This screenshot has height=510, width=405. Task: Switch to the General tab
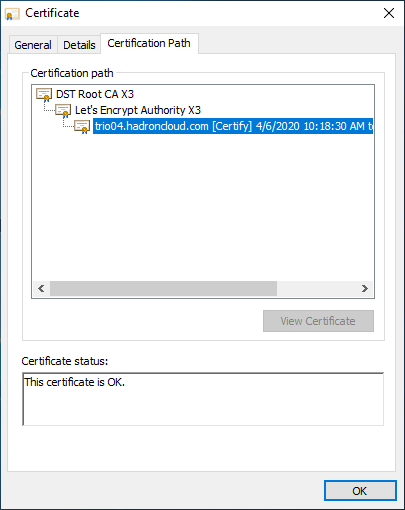(33, 45)
